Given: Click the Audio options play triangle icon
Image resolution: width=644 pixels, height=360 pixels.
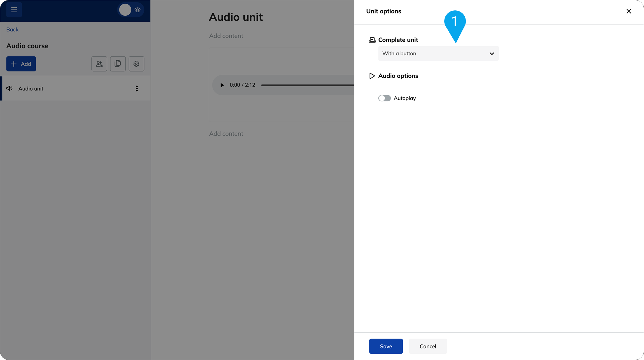Looking at the screenshot, I should (x=372, y=76).
